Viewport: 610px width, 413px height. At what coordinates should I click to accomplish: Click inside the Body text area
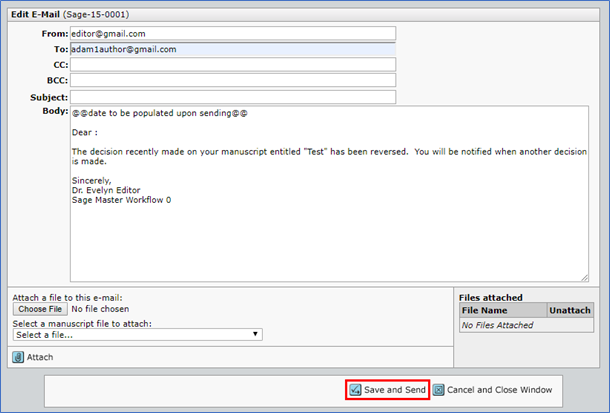(x=328, y=220)
